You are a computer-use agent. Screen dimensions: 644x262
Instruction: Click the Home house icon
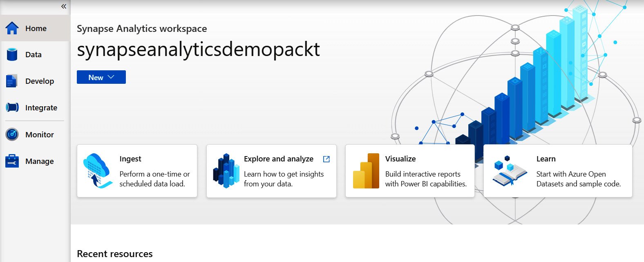12,28
